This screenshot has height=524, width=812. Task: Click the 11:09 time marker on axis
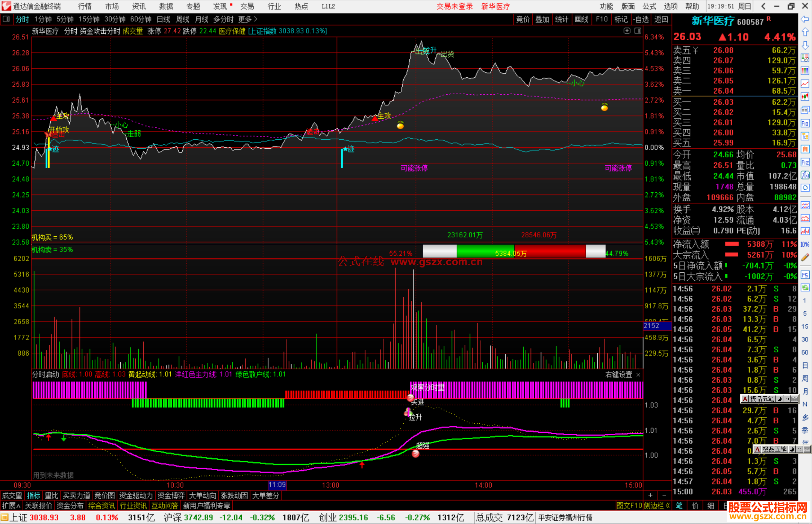pyautogui.click(x=277, y=485)
